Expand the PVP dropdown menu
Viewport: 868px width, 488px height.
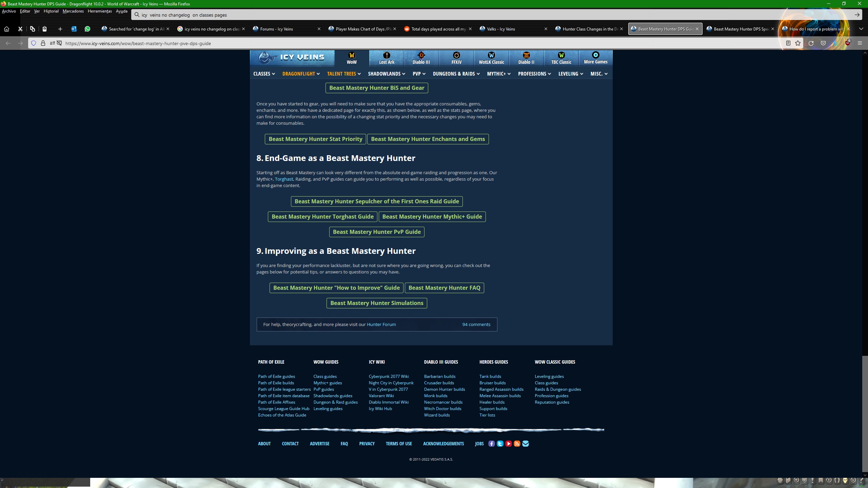[x=419, y=74]
